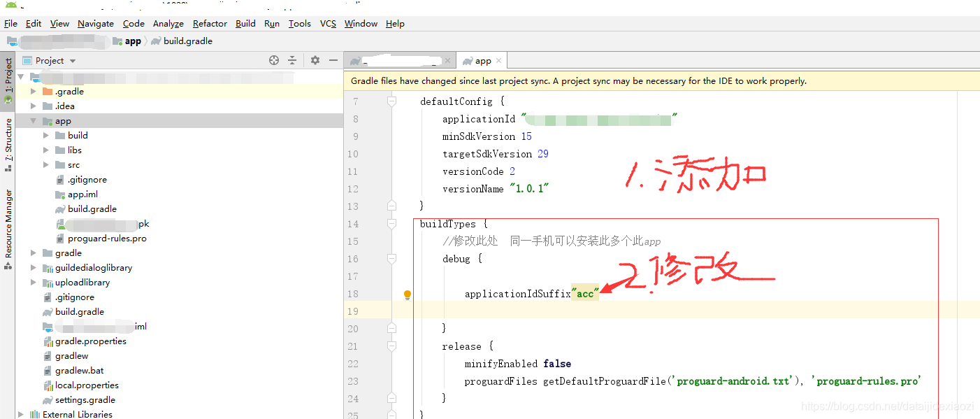Viewport: 980px width, 419px height.
Task: Click the minSdkVersion value 15
Action: (526, 136)
